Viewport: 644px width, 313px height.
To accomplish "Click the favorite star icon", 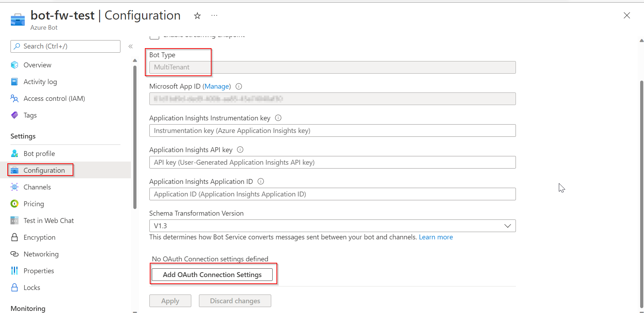I will (x=197, y=16).
